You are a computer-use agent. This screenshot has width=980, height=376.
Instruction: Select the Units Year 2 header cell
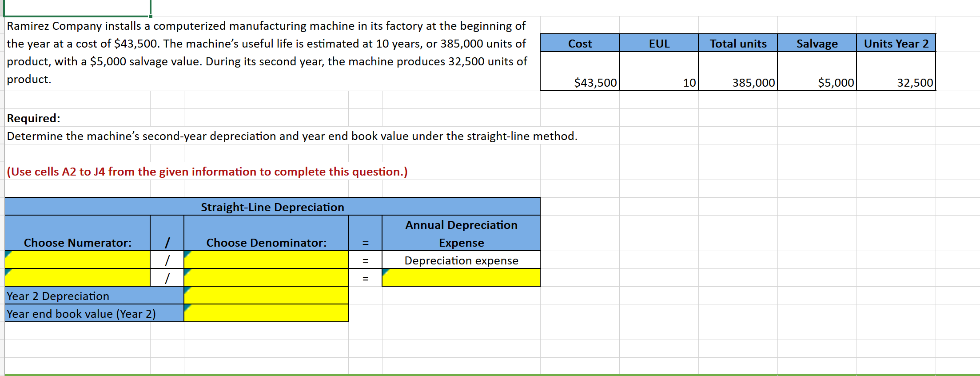click(896, 43)
